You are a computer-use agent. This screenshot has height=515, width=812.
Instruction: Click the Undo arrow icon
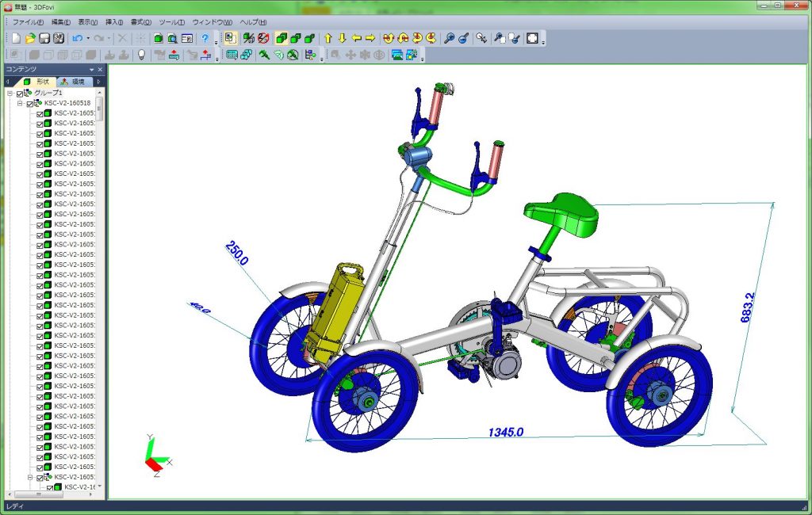coord(77,38)
